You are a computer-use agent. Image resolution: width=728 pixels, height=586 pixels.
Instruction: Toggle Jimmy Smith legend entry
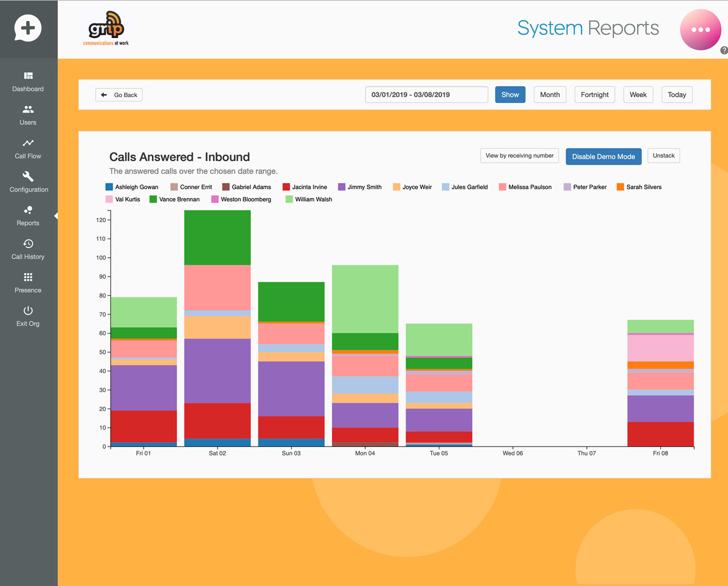360,187
